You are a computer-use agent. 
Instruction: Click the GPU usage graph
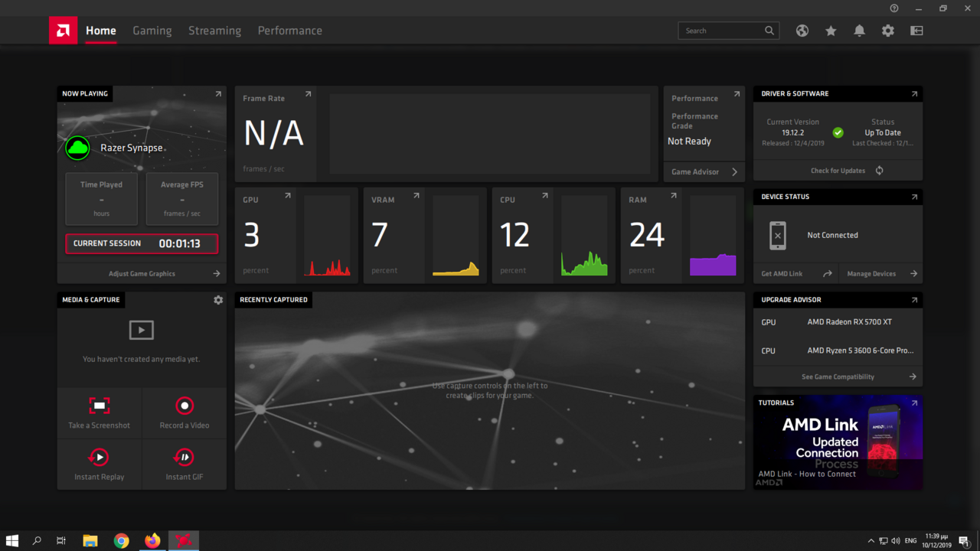[x=327, y=236]
